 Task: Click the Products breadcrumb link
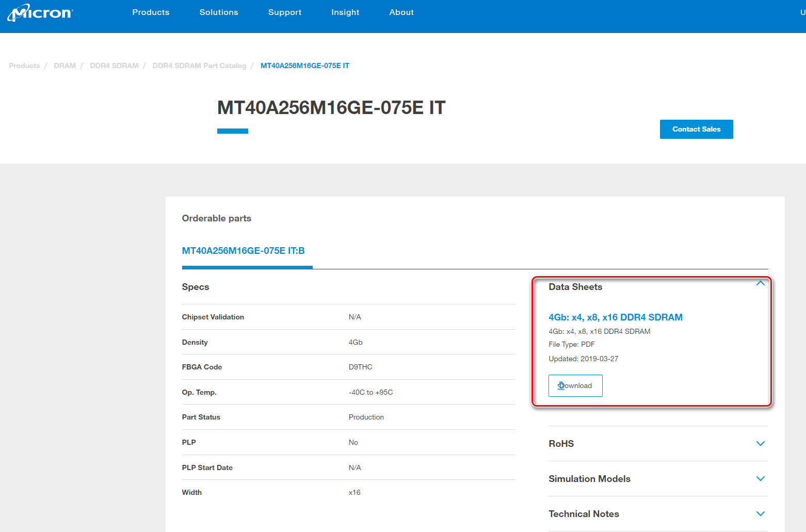tap(24, 66)
